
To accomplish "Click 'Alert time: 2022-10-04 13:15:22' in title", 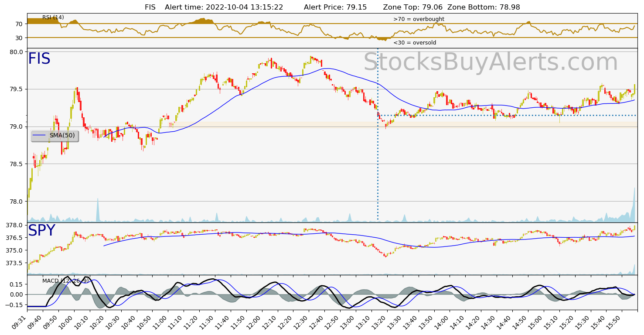I will (224, 7).
